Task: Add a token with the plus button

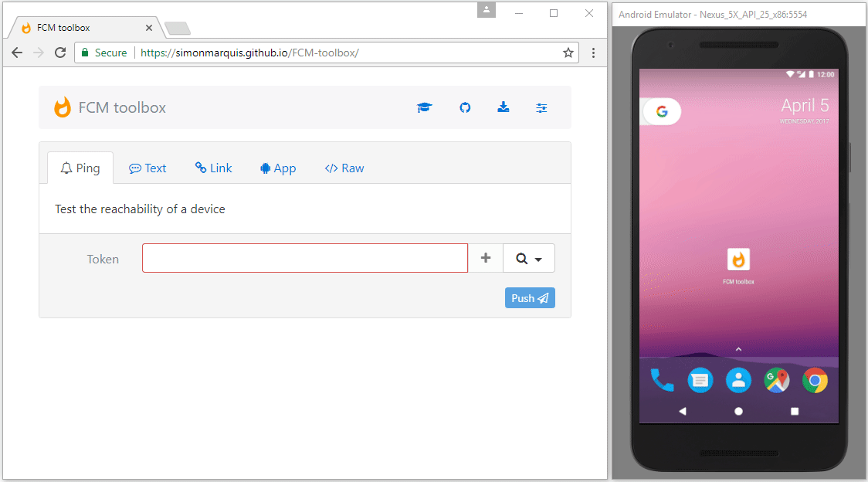Action: pyautogui.click(x=486, y=258)
